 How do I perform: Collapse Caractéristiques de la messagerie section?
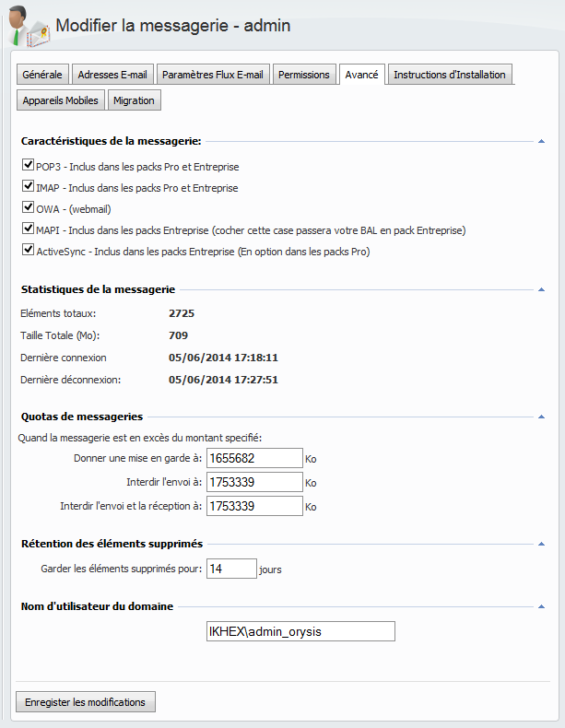542,142
